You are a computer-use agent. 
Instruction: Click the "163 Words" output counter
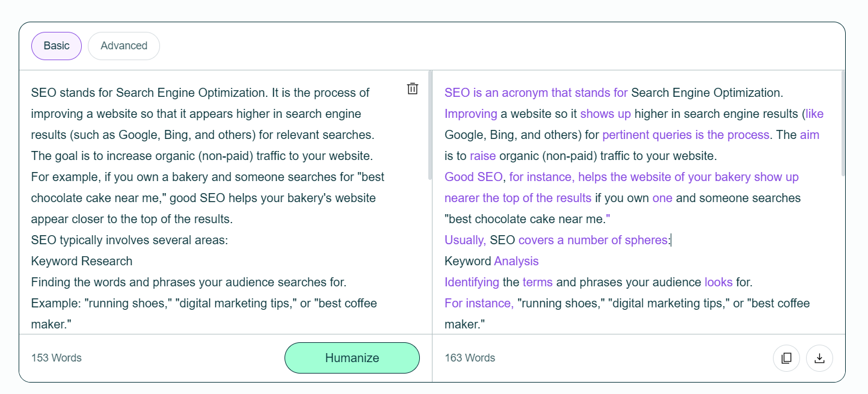coord(470,358)
